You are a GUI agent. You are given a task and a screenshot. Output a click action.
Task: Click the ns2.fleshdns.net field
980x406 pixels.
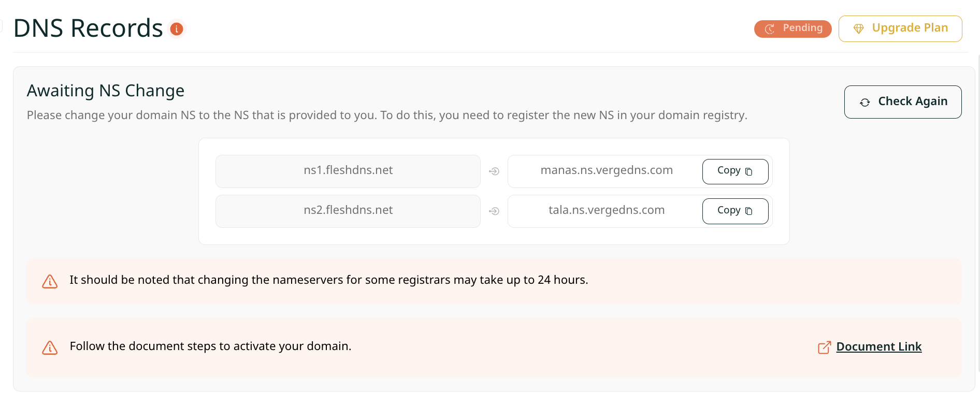[x=348, y=211]
